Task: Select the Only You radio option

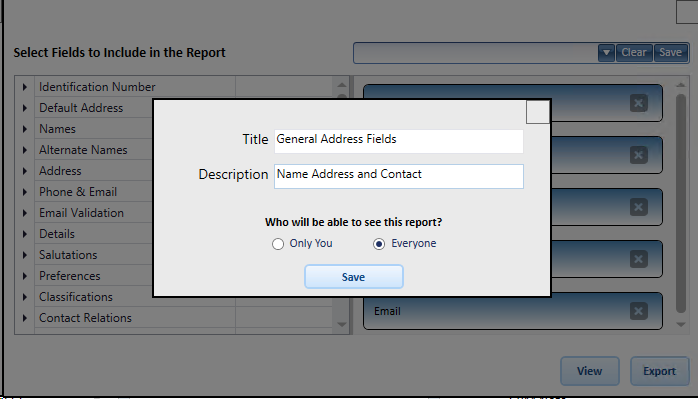Action: [x=278, y=244]
